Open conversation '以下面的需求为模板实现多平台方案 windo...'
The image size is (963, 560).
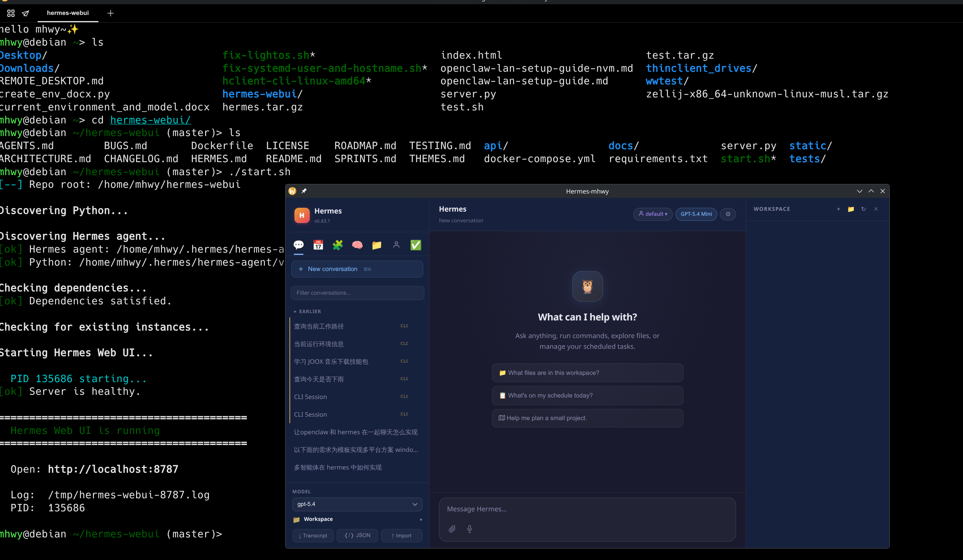point(357,450)
